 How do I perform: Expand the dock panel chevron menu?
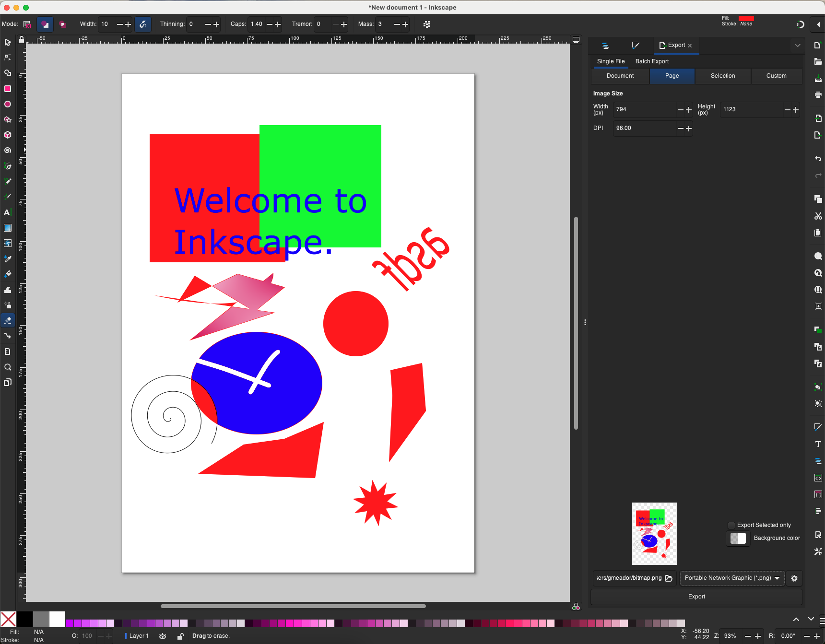tap(797, 46)
